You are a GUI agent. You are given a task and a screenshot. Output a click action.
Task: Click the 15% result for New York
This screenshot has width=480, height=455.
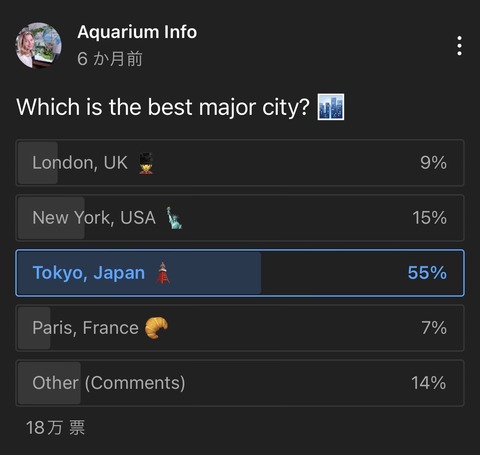point(429,218)
